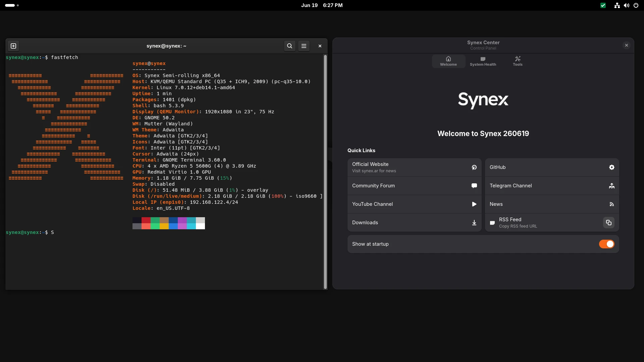The height and width of the screenshot is (362, 644).
Task: Open the Tools tab
Action: pos(518,61)
